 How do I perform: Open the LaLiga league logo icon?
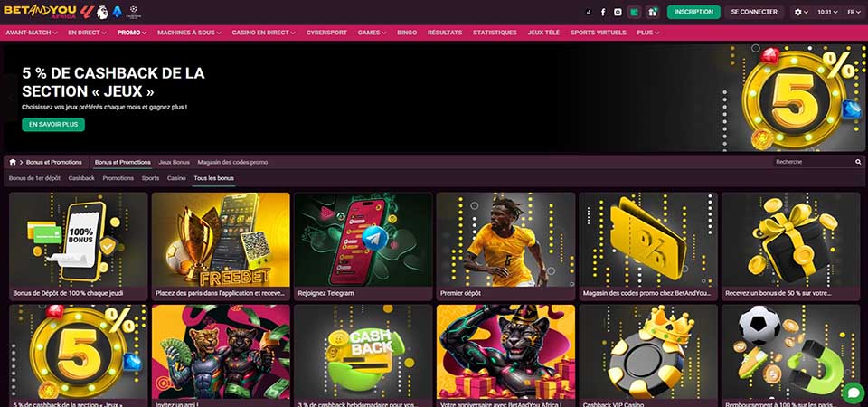(x=87, y=12)
